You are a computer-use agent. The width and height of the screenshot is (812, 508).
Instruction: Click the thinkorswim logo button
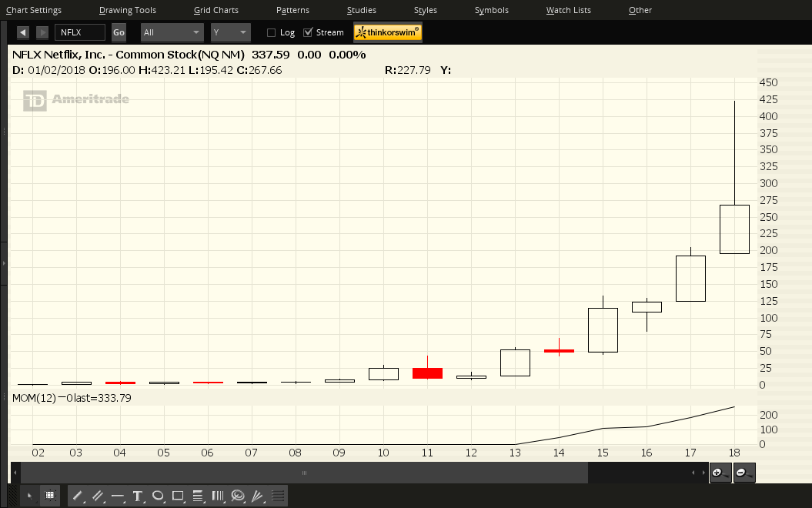click(388, 32)
